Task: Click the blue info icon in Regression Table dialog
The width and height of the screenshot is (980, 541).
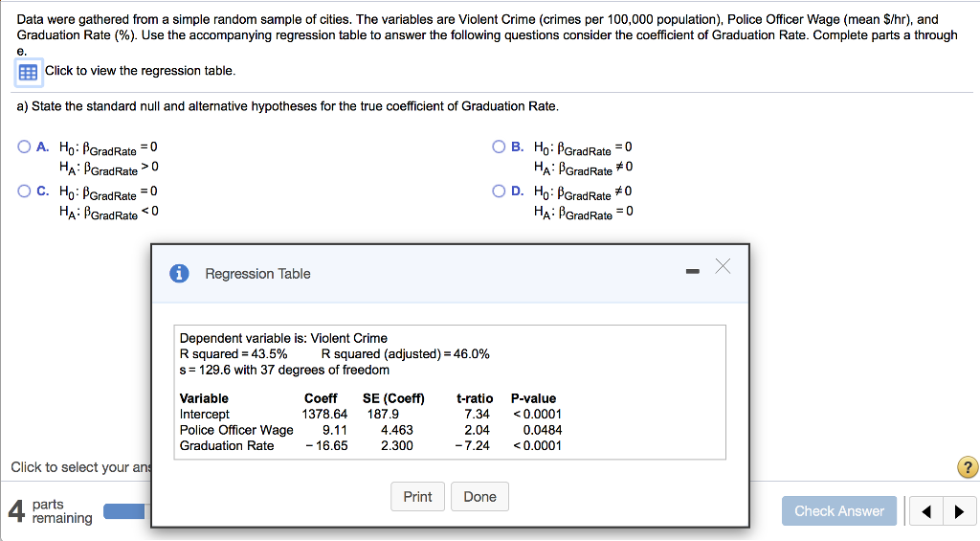Action: coord(179,273)
